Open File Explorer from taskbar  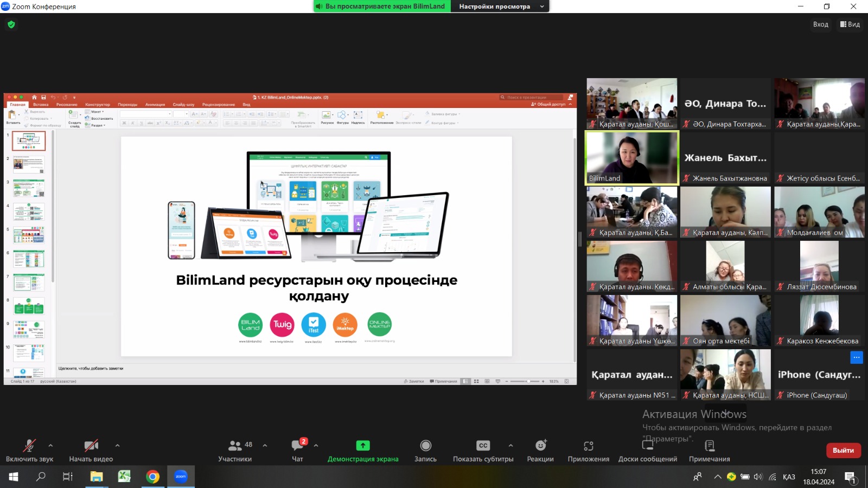click(97, 477)
